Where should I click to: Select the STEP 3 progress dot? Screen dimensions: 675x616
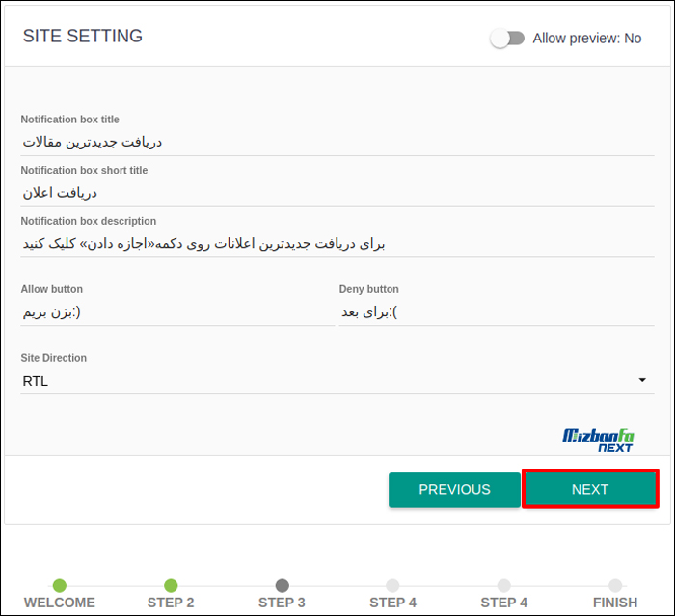[x=282, y=585]
